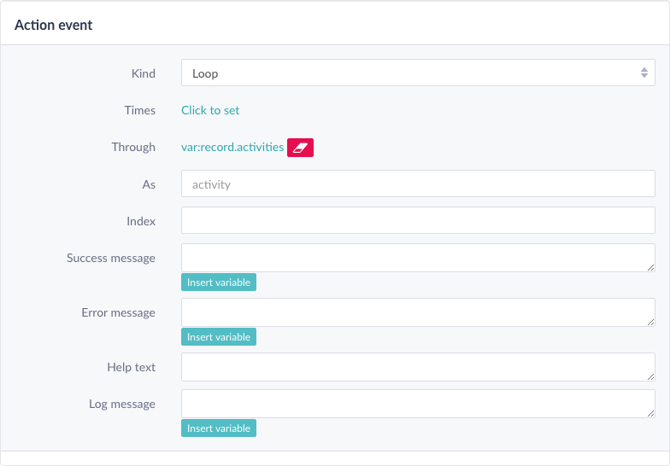Click the Log message resize handle
Screen dimensions: 670x466
tap(650, 413)
